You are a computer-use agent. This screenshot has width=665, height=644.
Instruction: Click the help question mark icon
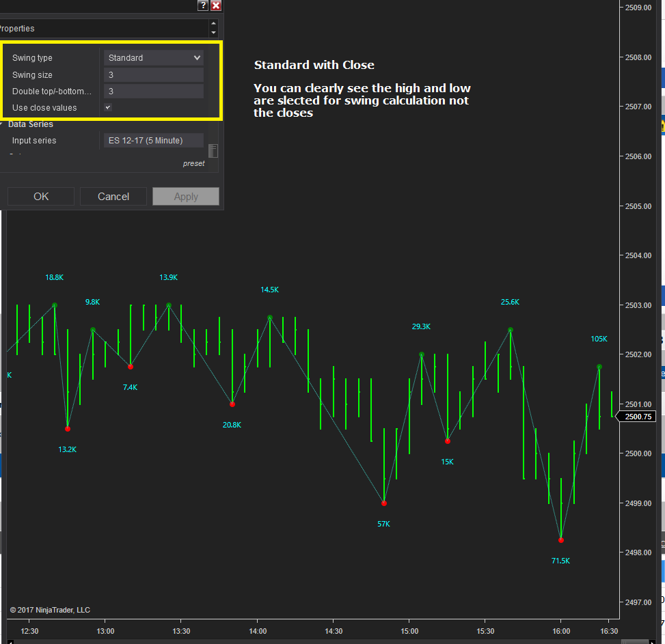point(203,5)
